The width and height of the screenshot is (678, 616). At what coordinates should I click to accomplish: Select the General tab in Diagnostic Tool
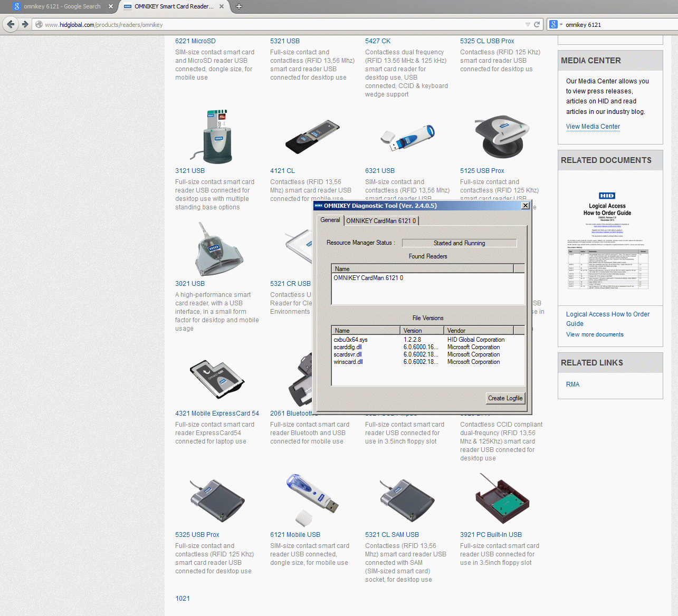(x=330, y=220)
